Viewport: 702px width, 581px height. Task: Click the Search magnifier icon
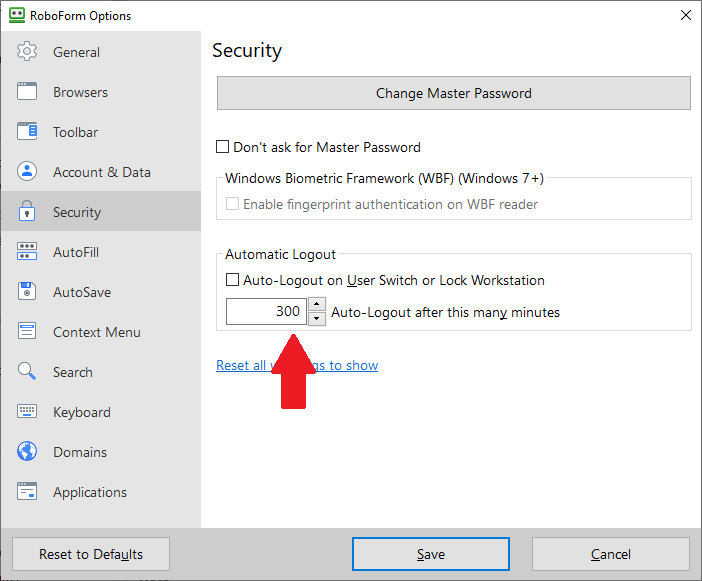[27, 372]
